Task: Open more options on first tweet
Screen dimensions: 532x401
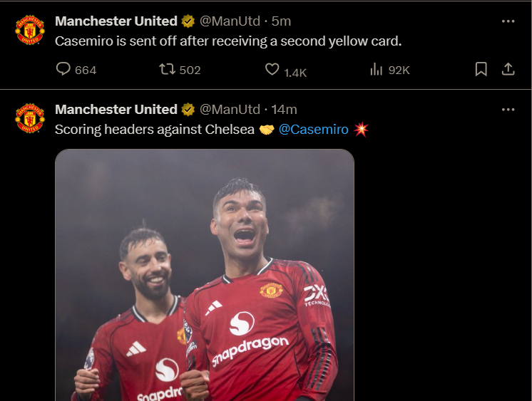Action: (508, 21)
